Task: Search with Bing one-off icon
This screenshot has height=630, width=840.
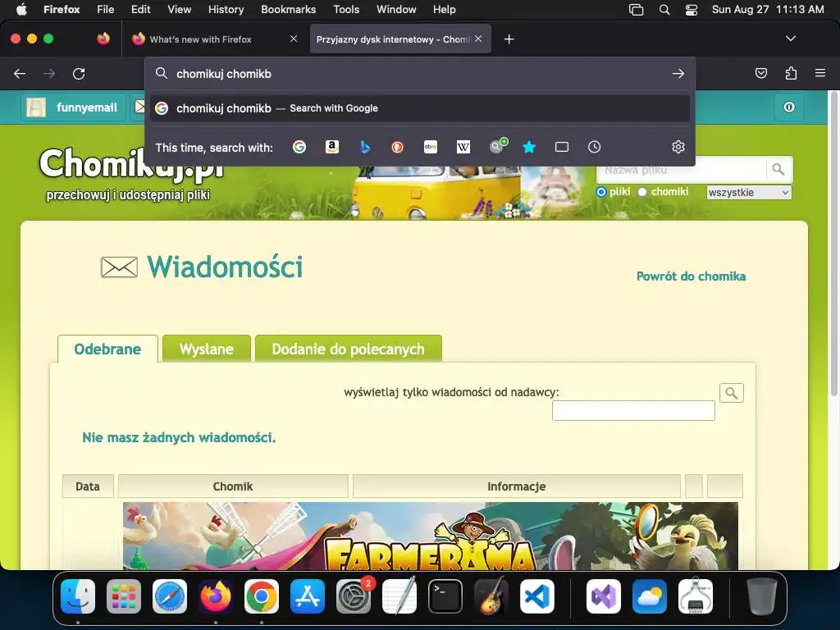Action: [365, 147]
